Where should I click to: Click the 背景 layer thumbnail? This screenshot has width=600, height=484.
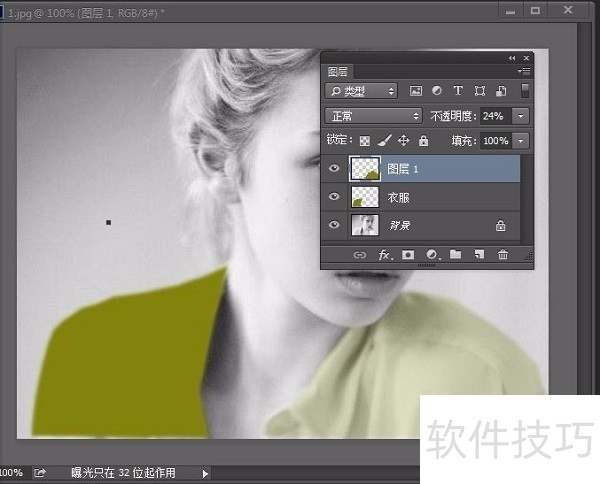(x=362, y=226)
